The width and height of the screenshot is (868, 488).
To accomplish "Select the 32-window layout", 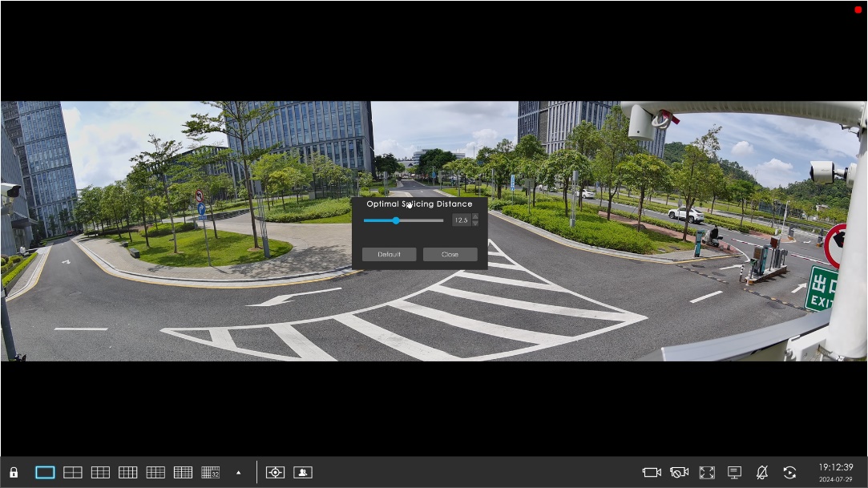I will (x=210, y=473).
